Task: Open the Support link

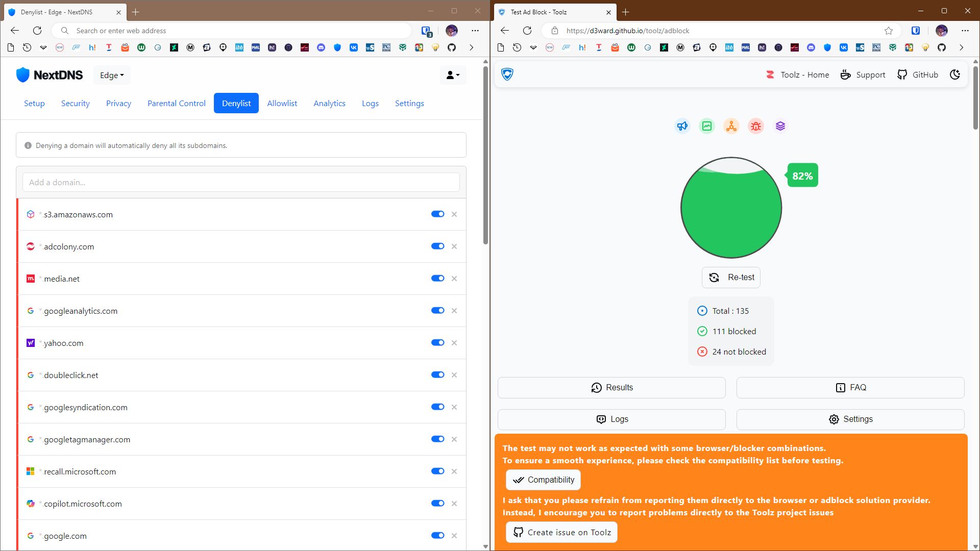Action: click(x=863, y=74)
